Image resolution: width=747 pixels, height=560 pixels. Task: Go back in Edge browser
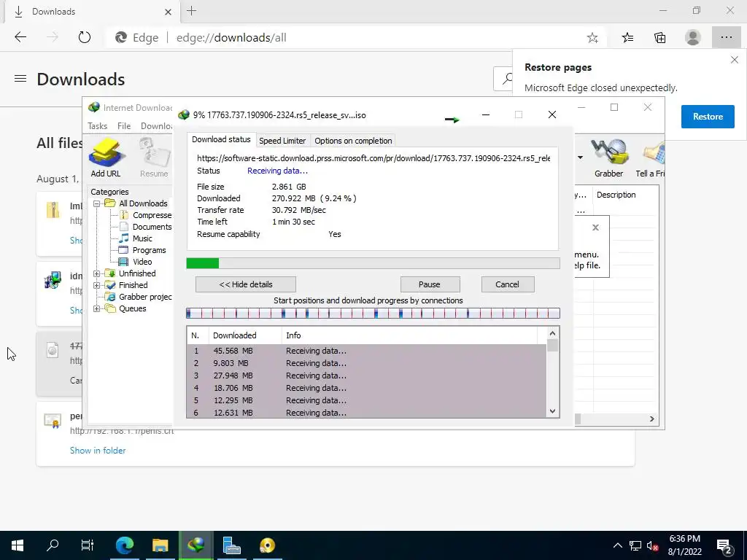(x=20, y=38)
